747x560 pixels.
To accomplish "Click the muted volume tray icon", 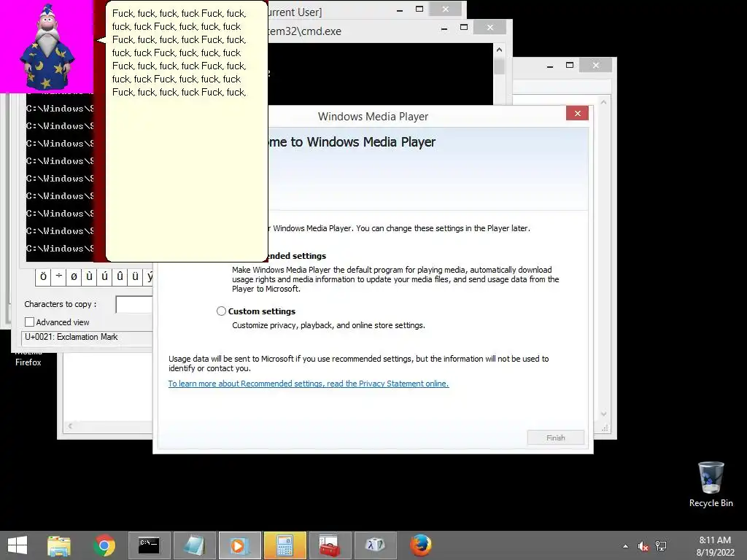I will tap(643, 546).
